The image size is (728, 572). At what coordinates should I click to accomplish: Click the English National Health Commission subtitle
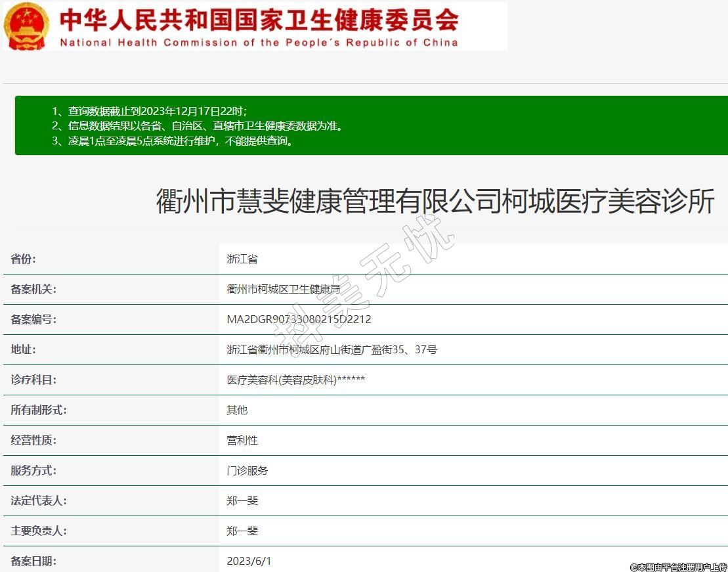[259, 43]
